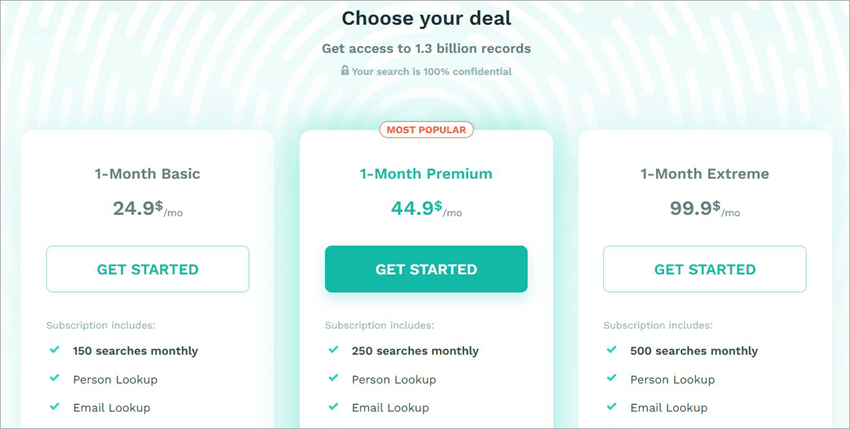The height and width of the screenshot is (429, 850).
Task: Click the Most Popular badge
Action: point(426,130)
